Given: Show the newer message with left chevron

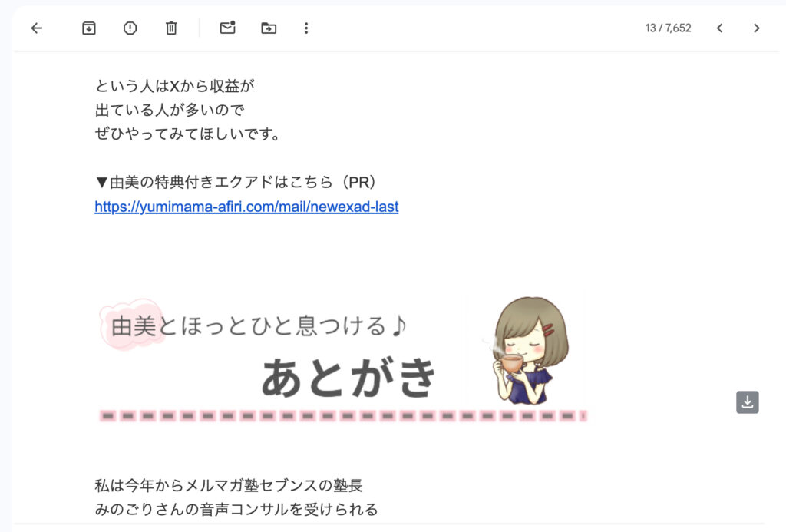Looking at the screenshot, I should [x=720, y=28].
